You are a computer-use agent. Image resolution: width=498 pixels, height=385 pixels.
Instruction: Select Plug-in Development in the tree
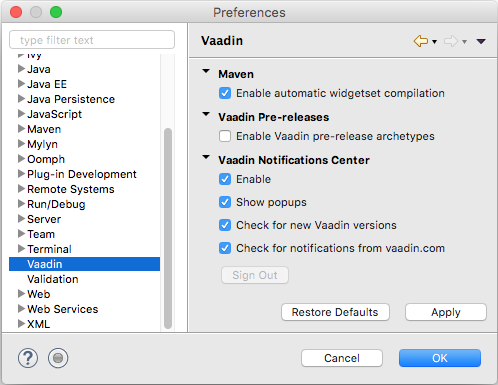tap(82, 174)
